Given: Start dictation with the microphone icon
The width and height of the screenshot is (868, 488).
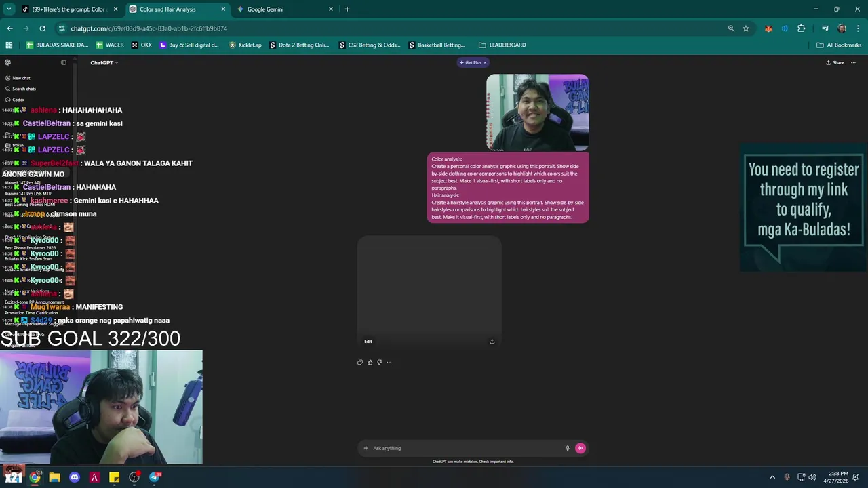Looking at the screenshot, I should 568,448.
